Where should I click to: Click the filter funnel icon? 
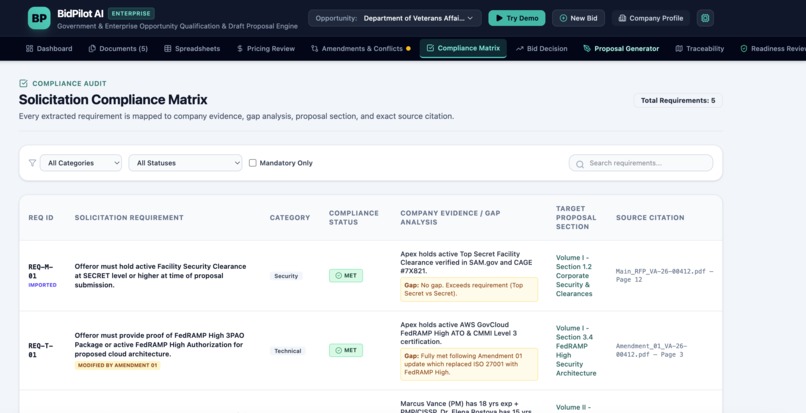tap(32, 163)
